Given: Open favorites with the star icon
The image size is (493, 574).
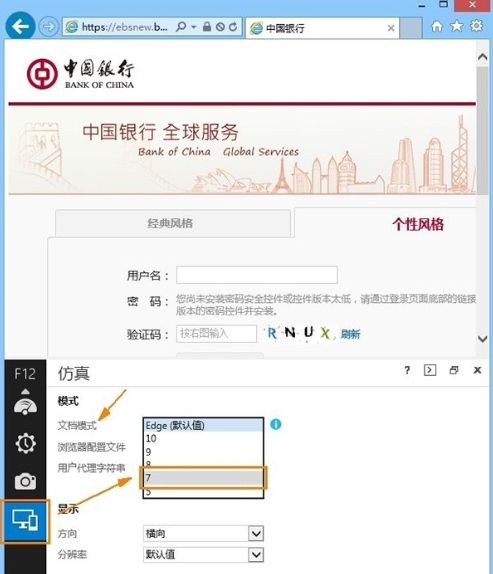Looking at the screenshot, I should pyautogui.click(x=456, y=26).
